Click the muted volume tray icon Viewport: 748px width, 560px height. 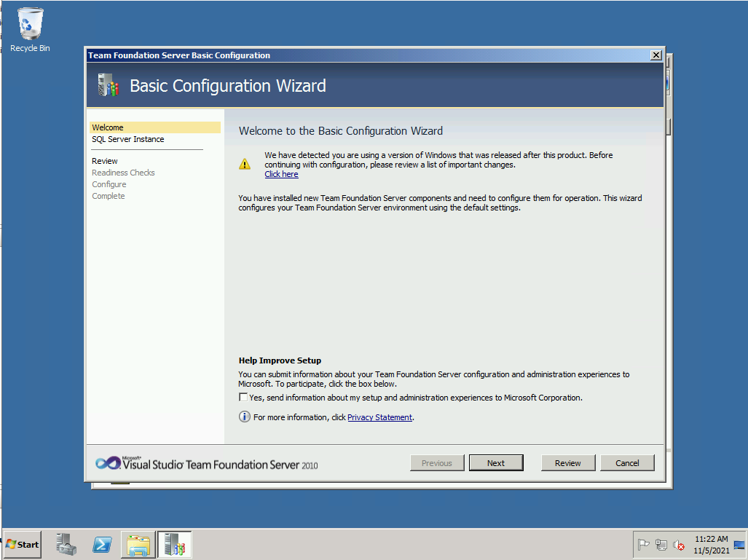click(x=679, y=545)
